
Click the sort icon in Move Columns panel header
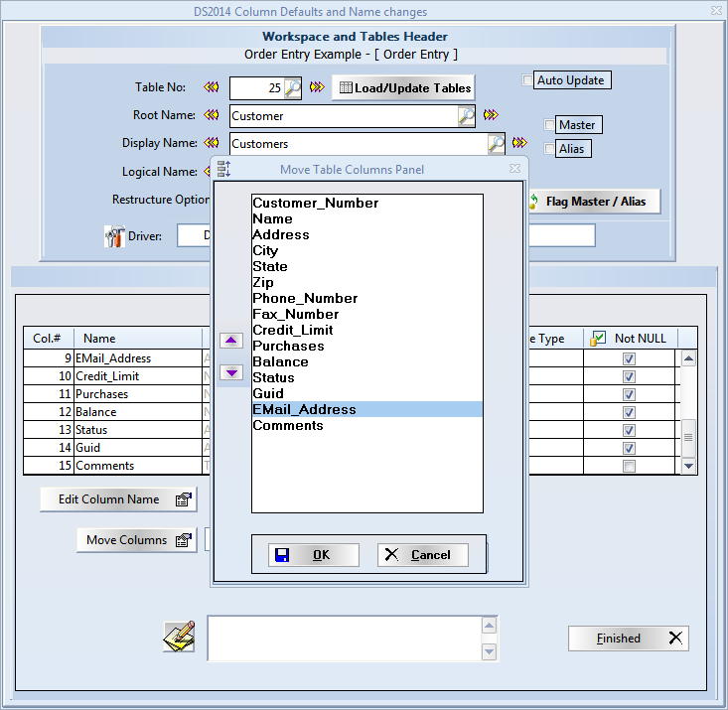223,169
